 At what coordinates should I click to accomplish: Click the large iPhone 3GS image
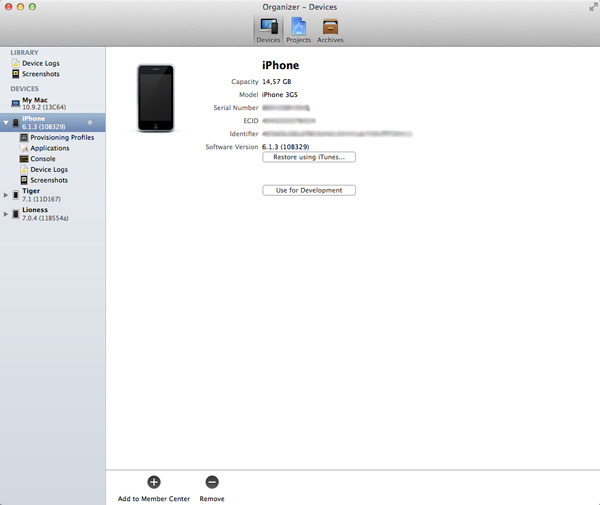(x=156, y=98)
